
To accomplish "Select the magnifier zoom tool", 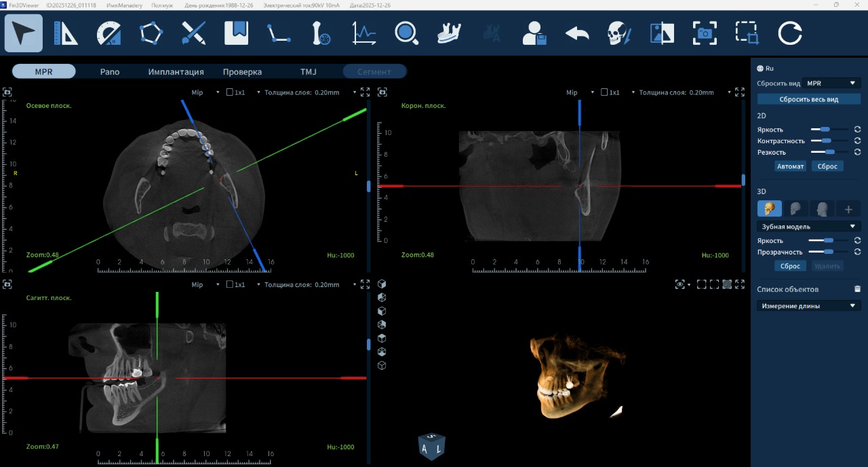I will [x=406, y=33].
